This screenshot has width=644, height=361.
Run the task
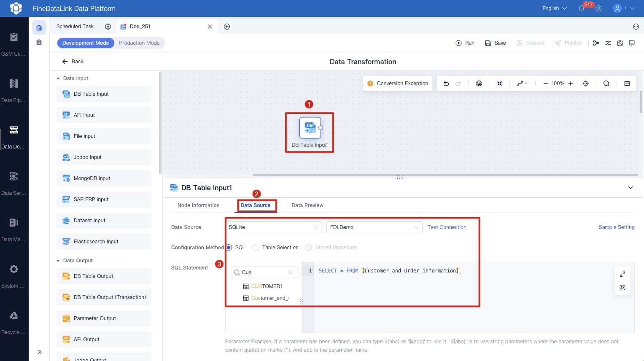pos(465,43)
